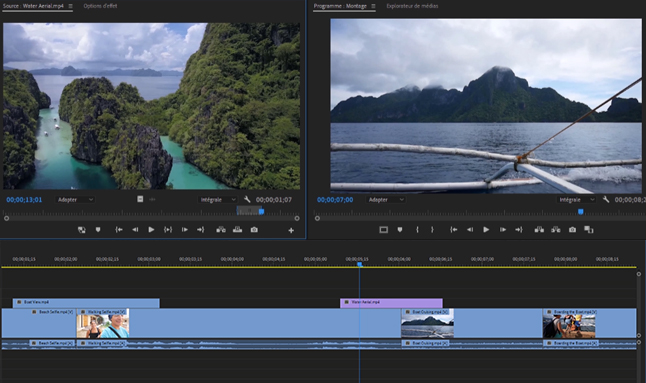Go to Out point in the Source monitor
The image size is (646, 383).
(201, 230)
